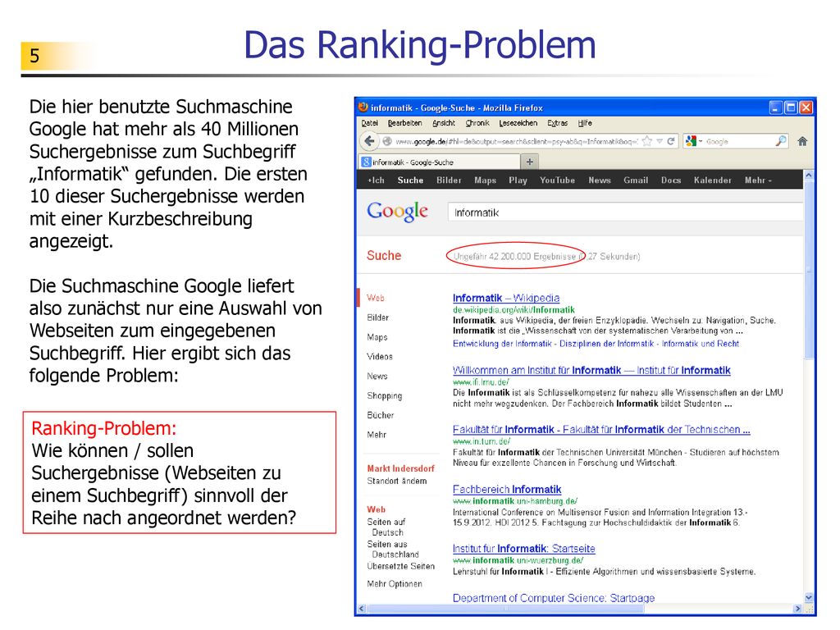Click the Firefox back arrow button
The height and width of the screenshot is (630, 840).
pyautogui.click(x=368, y=141)
